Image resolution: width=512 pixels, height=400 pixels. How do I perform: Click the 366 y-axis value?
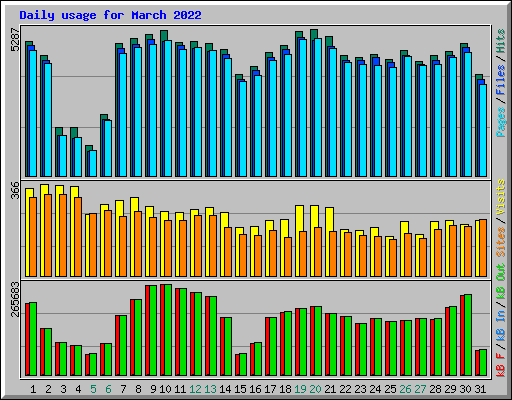click(x=15, y=191)
